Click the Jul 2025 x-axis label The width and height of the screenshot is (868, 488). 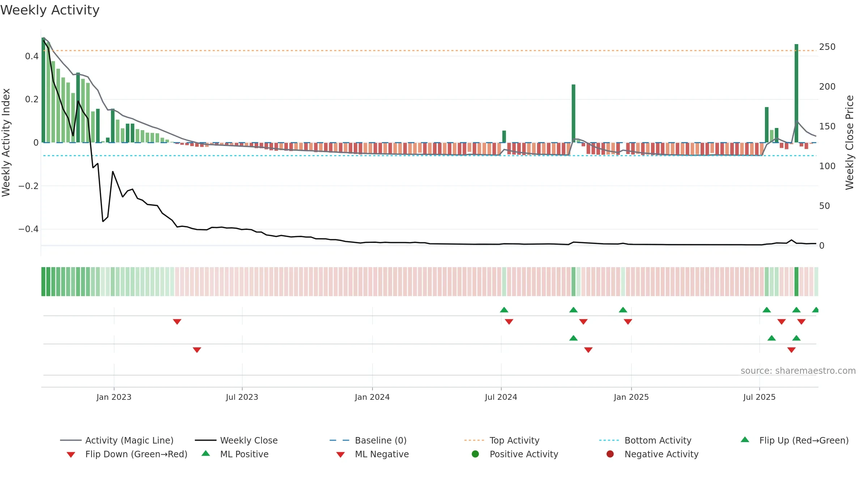tap(759, 397)
